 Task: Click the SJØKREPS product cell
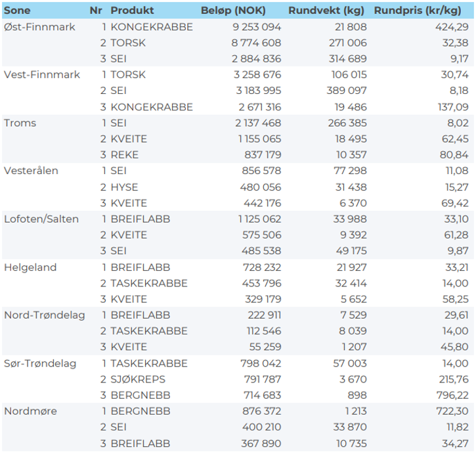point(138,379)
